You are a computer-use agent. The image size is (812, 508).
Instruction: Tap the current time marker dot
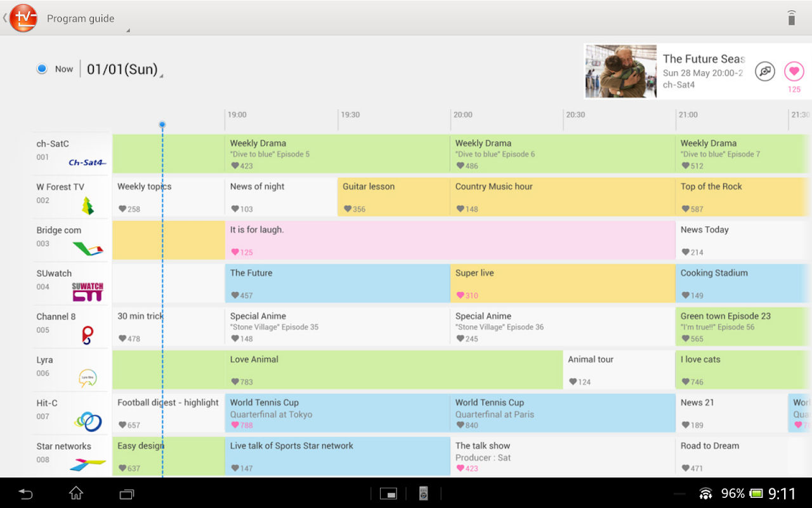pos(162,124)
